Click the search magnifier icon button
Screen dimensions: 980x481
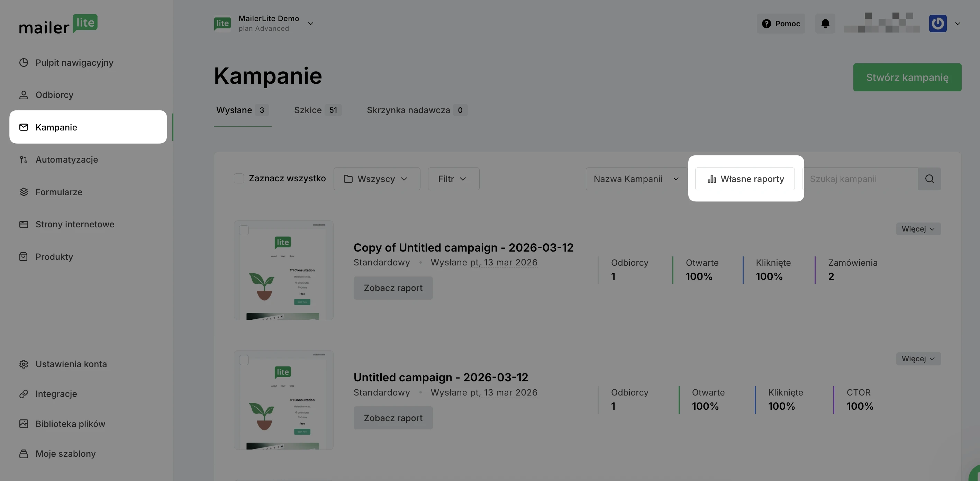929,179
